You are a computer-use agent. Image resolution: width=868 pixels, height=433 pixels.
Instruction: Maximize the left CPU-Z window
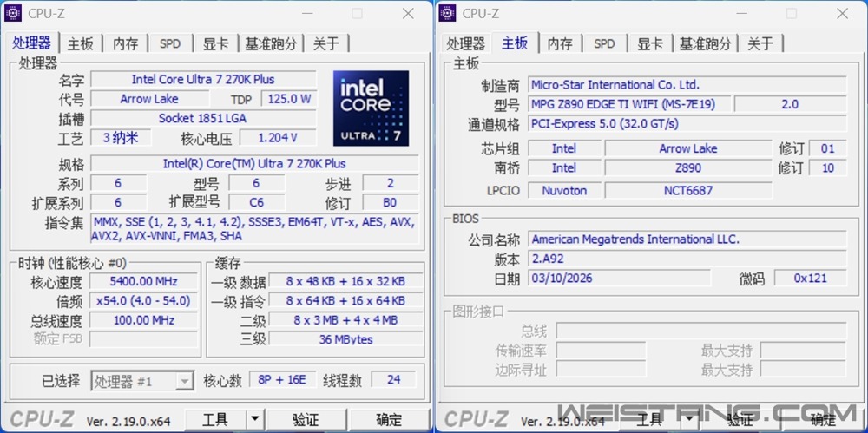357,13
